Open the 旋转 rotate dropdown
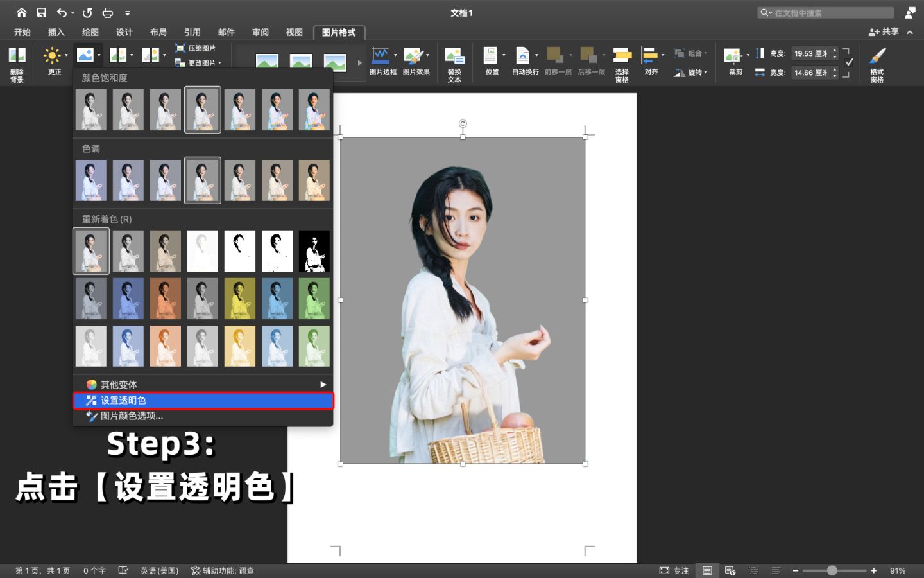Screen dimensions: 924x578 (690, 73)
